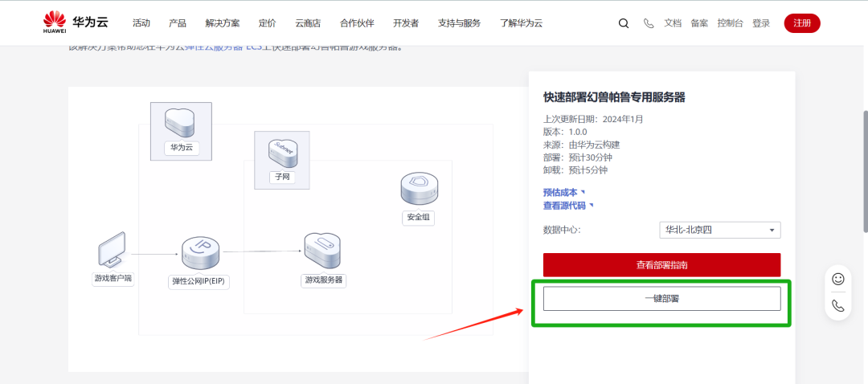Click the 安全组 shield icon
The image size is (868, 384).
418,190
